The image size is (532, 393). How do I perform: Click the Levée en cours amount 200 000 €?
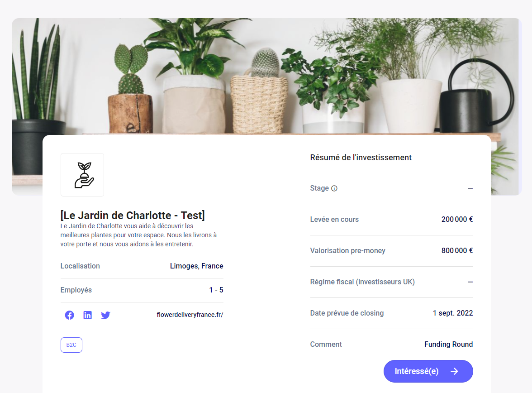[x=457, y=220]
